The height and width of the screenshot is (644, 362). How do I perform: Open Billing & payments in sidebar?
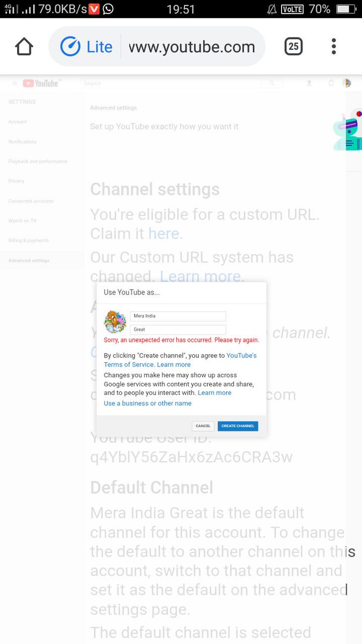click(28, 240)
